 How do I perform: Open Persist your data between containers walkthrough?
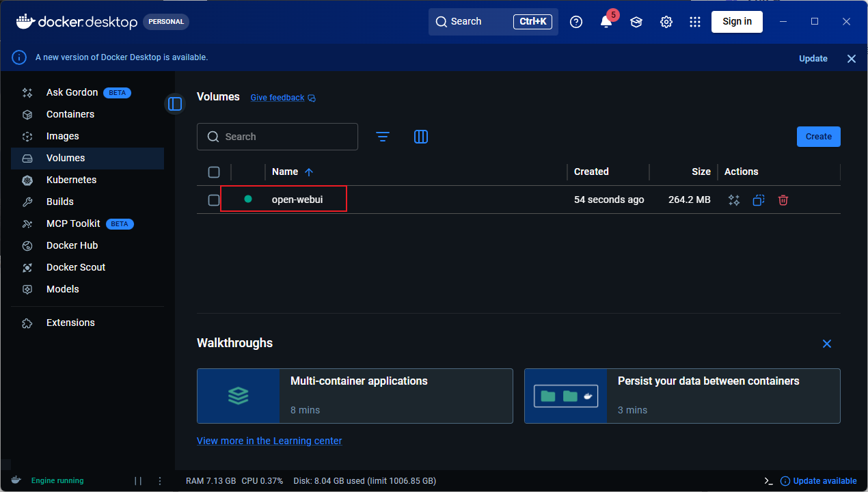point(682,396)
